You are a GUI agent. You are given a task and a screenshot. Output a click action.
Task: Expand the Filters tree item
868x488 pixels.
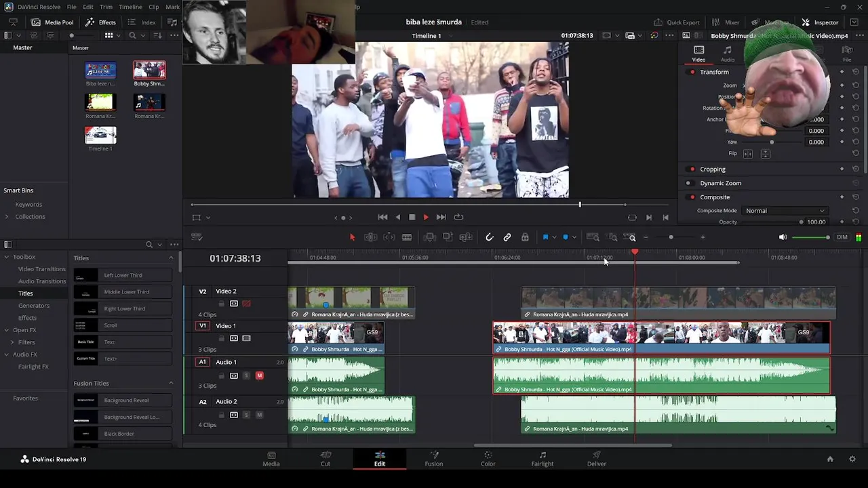pyautogui.click(x=12, y=342)
